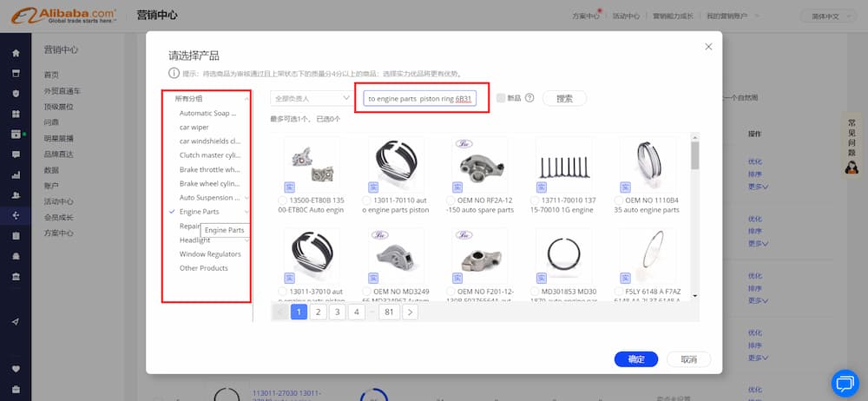Expand the Auto Suspension group
The width and height of the screenshot is (868, 401).
click(247, 198)
